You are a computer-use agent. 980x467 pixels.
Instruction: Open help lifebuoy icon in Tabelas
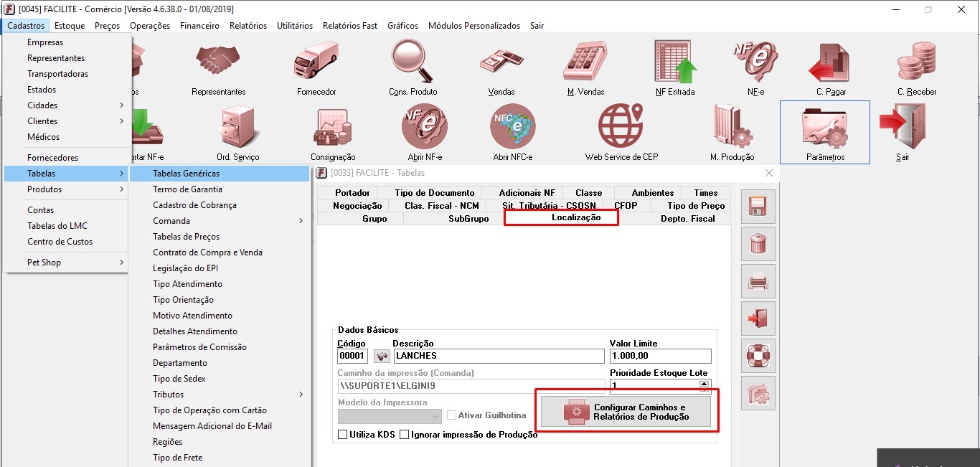758,356
